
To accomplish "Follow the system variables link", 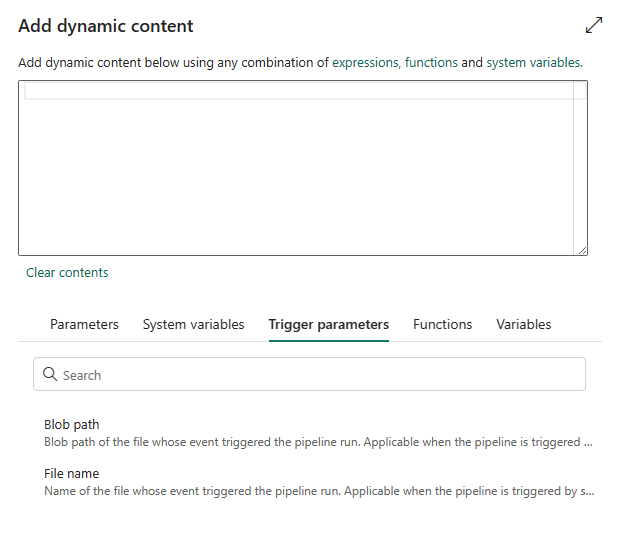I will (x=534, y=63).
